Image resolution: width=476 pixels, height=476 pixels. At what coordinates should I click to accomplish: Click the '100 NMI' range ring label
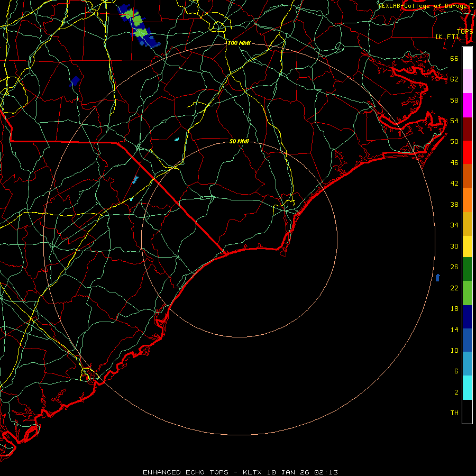[239, 43]
